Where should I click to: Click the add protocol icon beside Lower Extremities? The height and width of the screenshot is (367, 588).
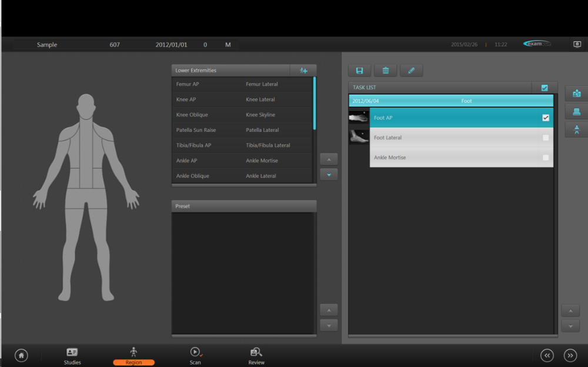303,71
